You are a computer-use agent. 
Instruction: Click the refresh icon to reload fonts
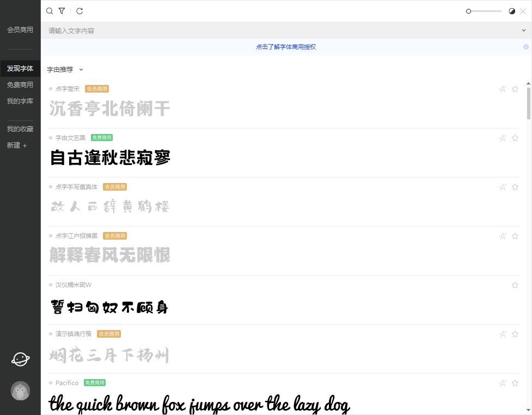point(80,11)
